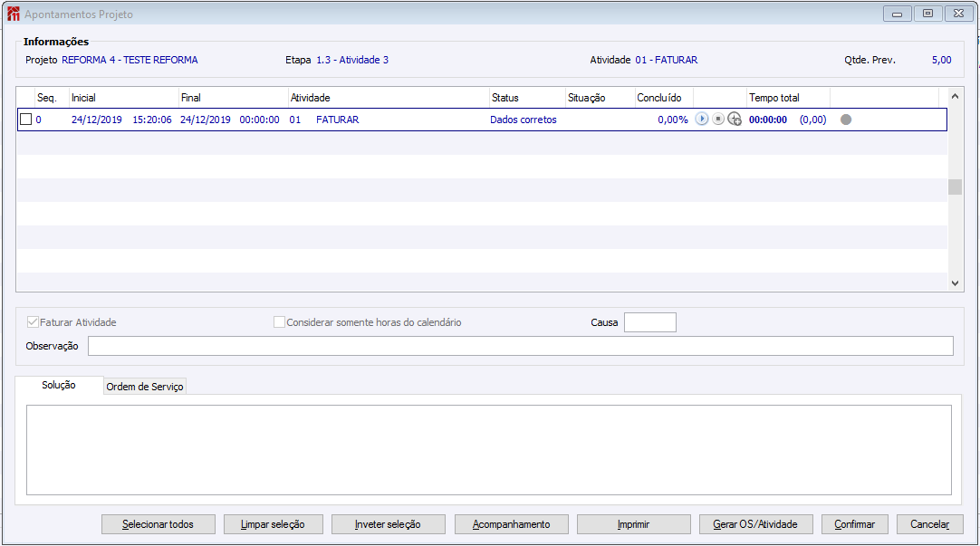Click the Imprimir button

(x=634, y=524)
